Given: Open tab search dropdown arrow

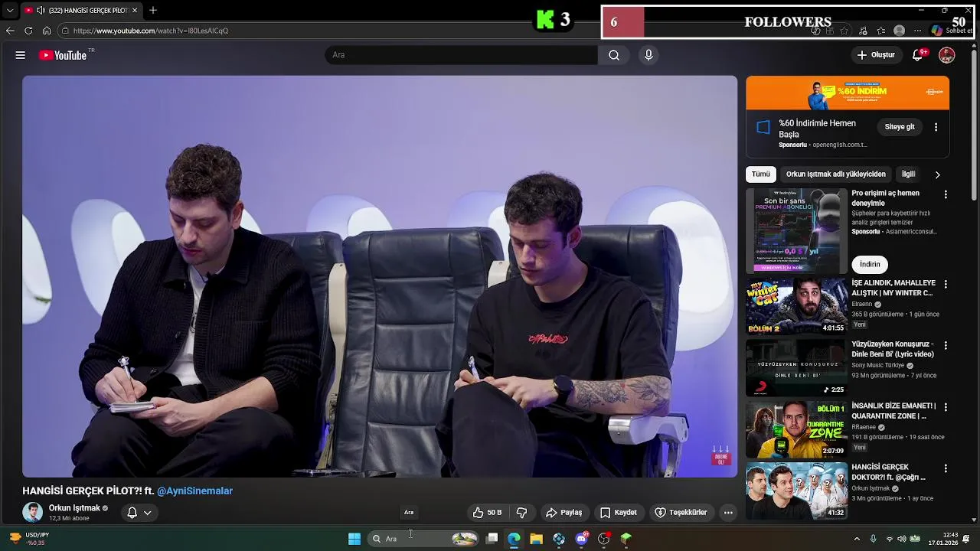Looking at the screenshot, I should pos(10,11).
